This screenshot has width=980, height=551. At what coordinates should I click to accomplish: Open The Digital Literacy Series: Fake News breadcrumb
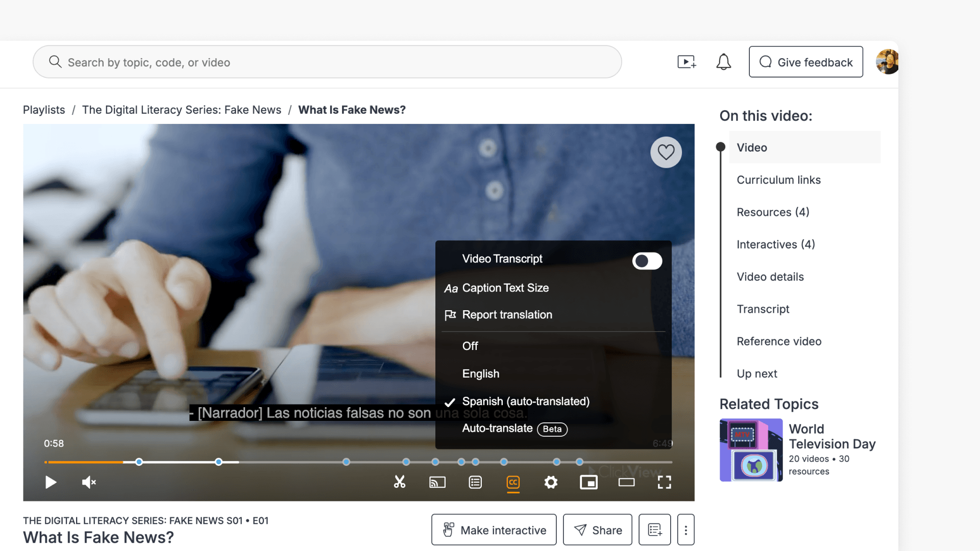point(182,110)
